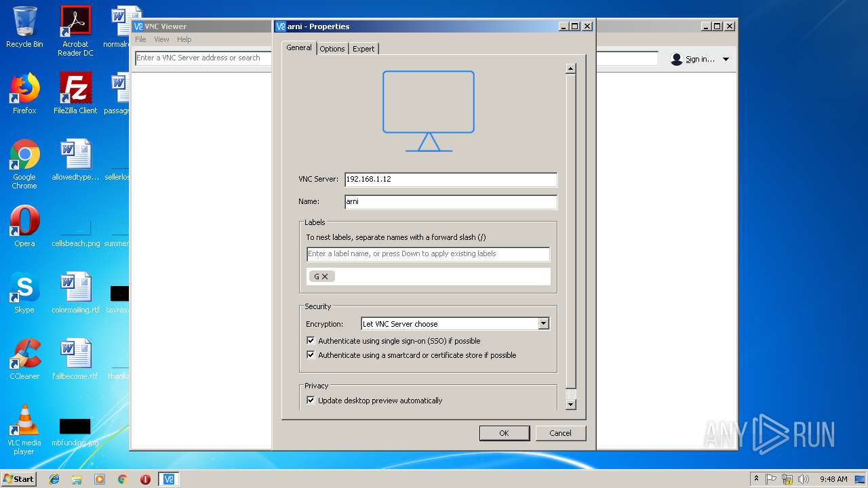This screenshot has width=868, height=488.
Task: Toggle single sign-on (SSO) authentication checkbox
Action: click(x=311, y=341)
